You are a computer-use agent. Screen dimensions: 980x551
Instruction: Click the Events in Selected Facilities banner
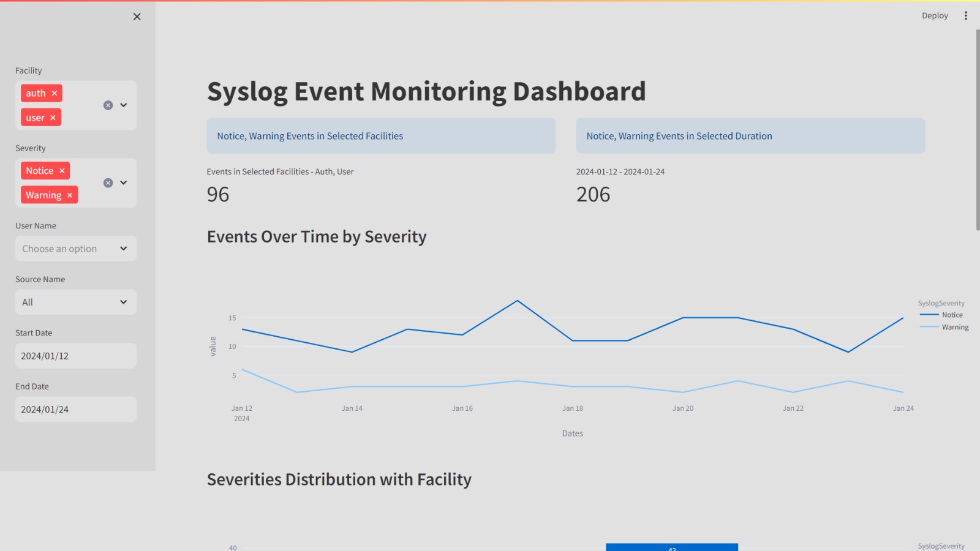tap(381, 136)
